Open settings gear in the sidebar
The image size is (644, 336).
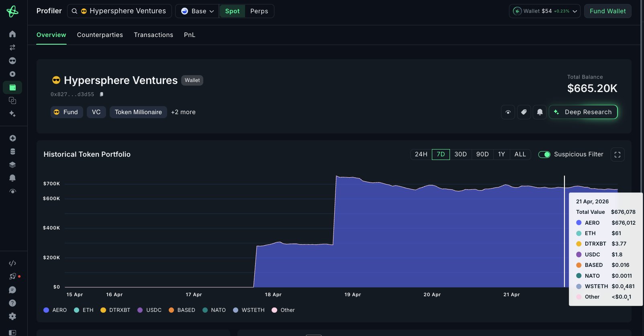click(x=12, y=316)
